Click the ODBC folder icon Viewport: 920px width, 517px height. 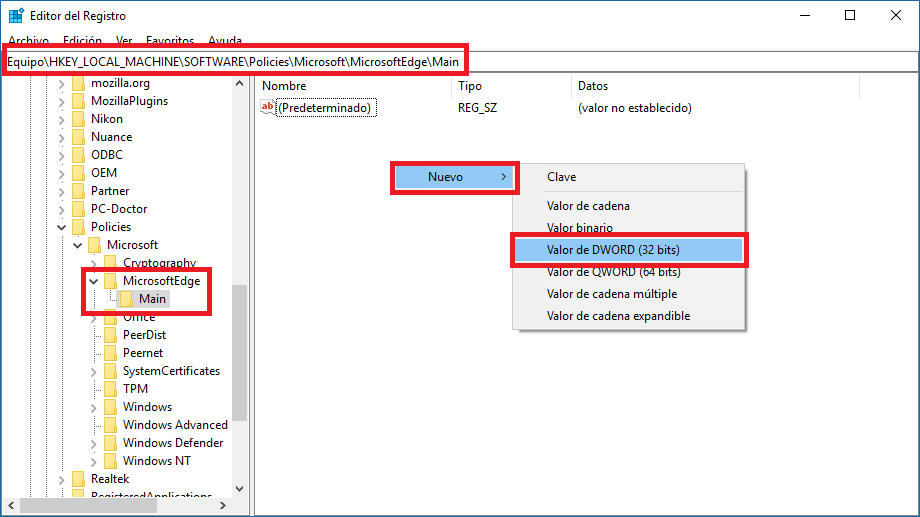coord(78,155)
